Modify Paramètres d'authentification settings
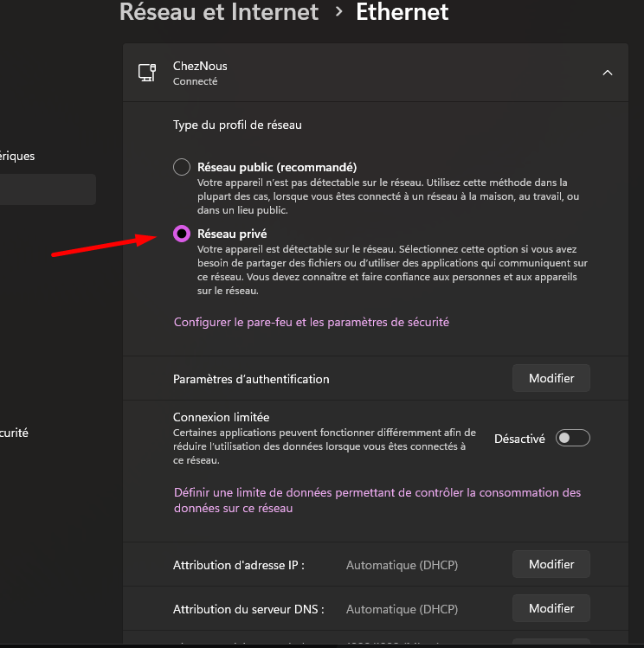Viewport: 644px width, 648px height. 551,378
